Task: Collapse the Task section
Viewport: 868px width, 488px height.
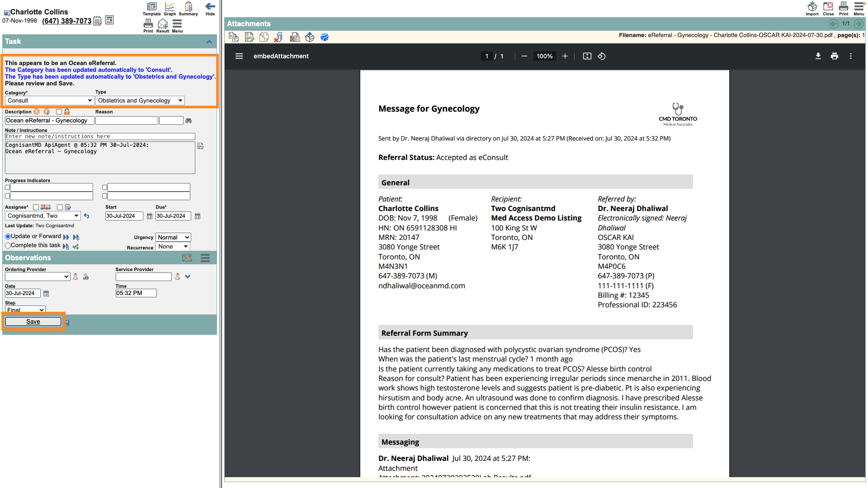Action: (209, 42)
